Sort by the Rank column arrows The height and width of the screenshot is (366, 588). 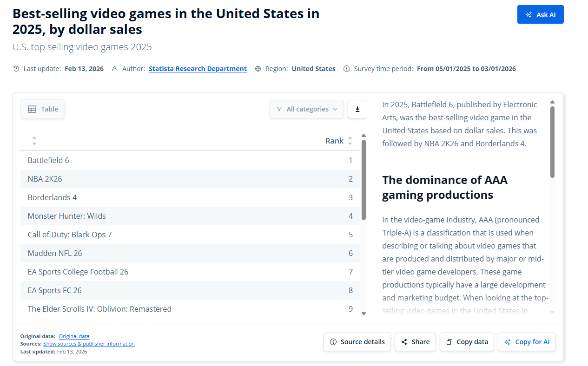(x=350, y=141)
